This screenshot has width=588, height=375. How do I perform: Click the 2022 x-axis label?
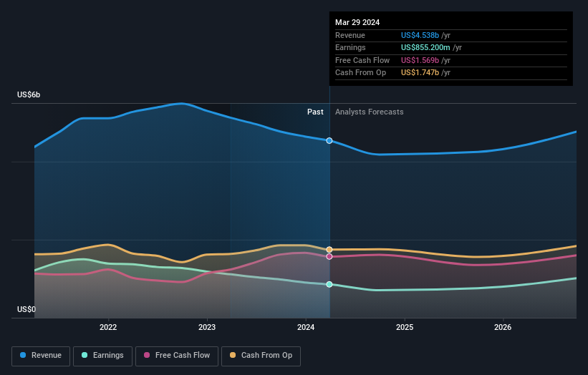(108, 327)
